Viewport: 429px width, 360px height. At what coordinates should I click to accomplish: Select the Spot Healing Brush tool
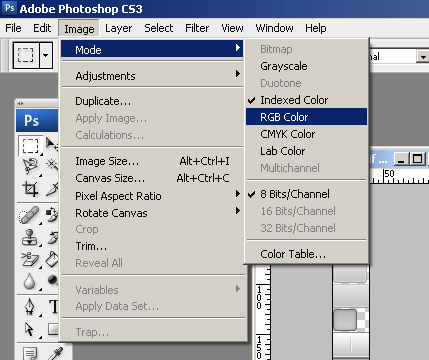[x=29, y=215]
